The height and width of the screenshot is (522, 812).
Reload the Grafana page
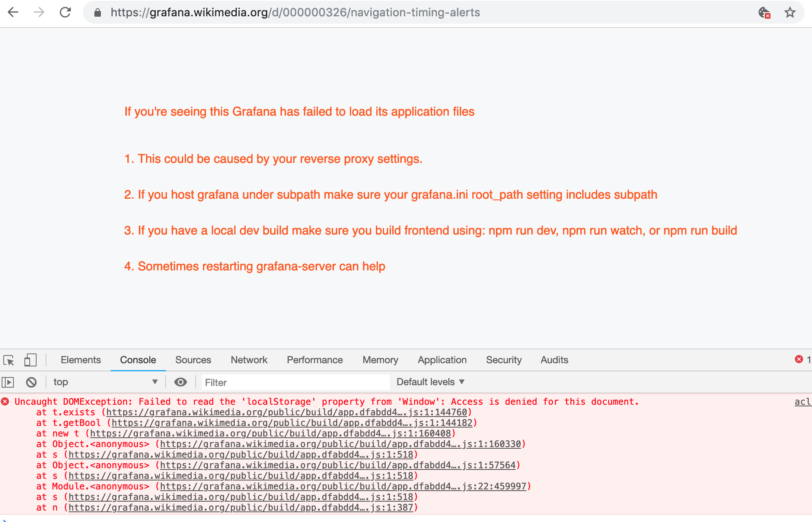(x=66, y=12)
